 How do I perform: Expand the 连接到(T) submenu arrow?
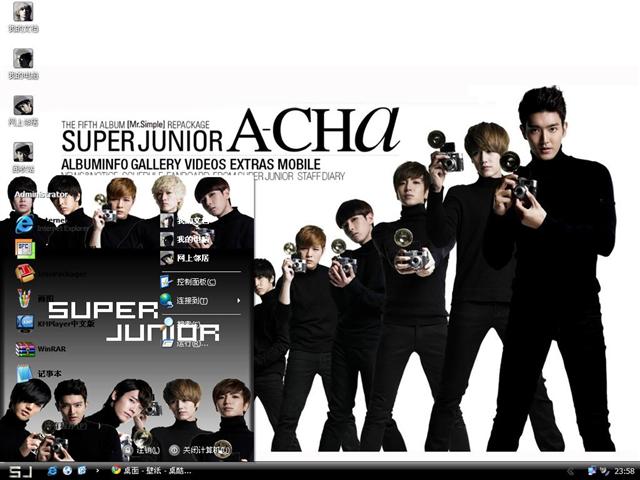tap(238, 301)
